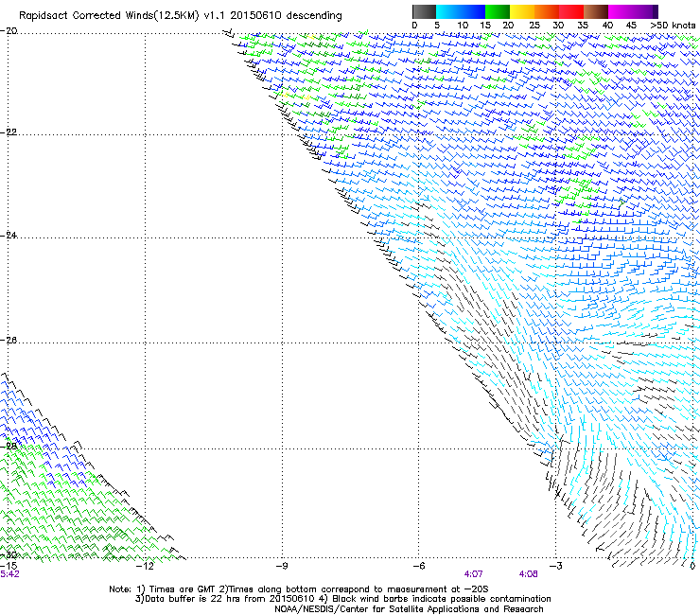Click the '35' legend scale label
The height and width of the screenshot is (615, 700).
click(583, 26)
